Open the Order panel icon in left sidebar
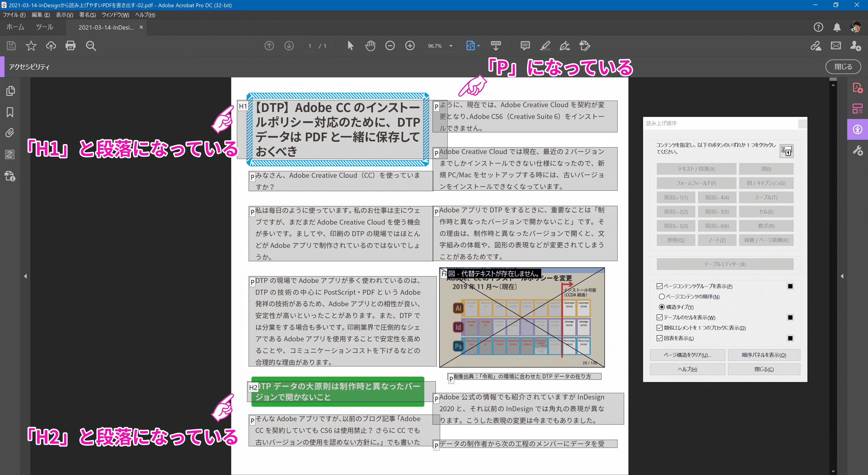The image size is (868, 475). [10, 154]
